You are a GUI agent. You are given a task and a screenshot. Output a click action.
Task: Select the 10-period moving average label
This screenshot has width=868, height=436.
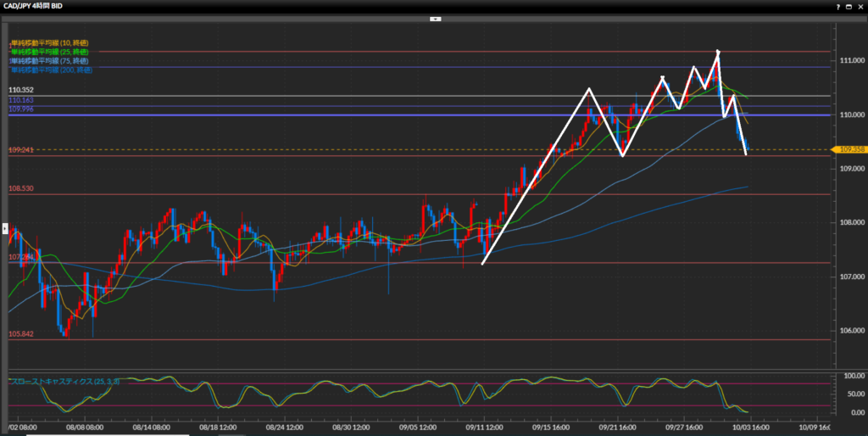tap(49, 42)
